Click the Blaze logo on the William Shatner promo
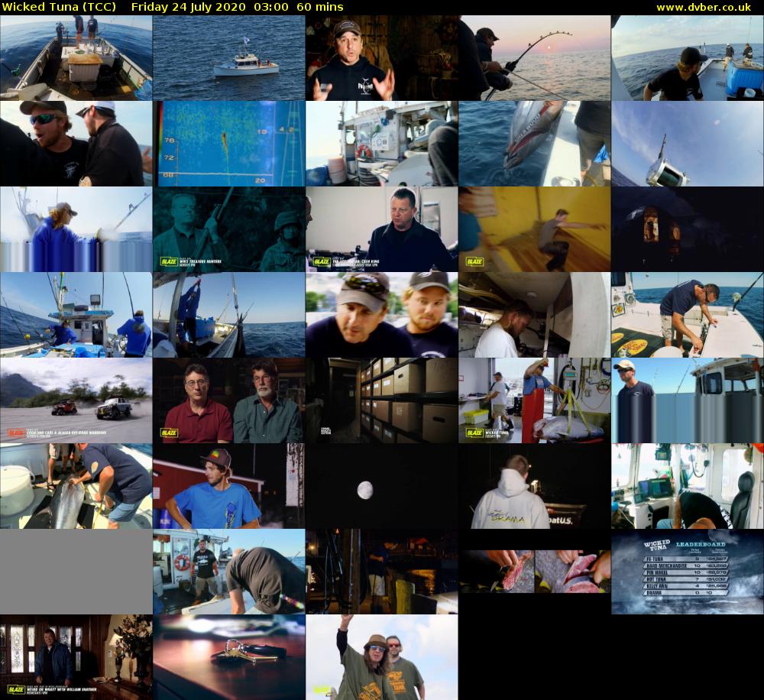The width and height of the screenshot is (764, 700). (16, 690)
